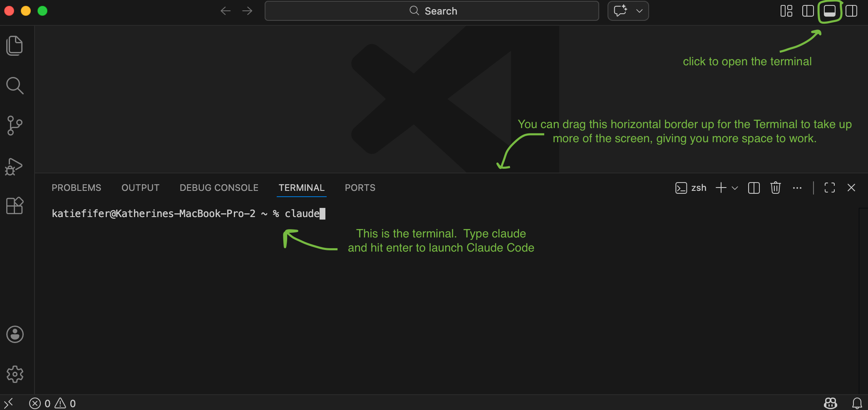Switch to the PORTS tab

coord(360,188)
